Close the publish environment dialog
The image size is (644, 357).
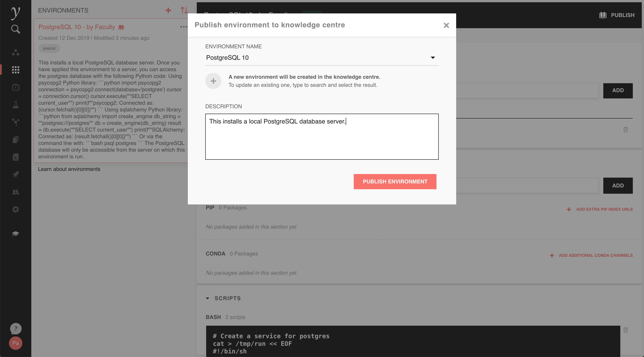tap(446, 25)
